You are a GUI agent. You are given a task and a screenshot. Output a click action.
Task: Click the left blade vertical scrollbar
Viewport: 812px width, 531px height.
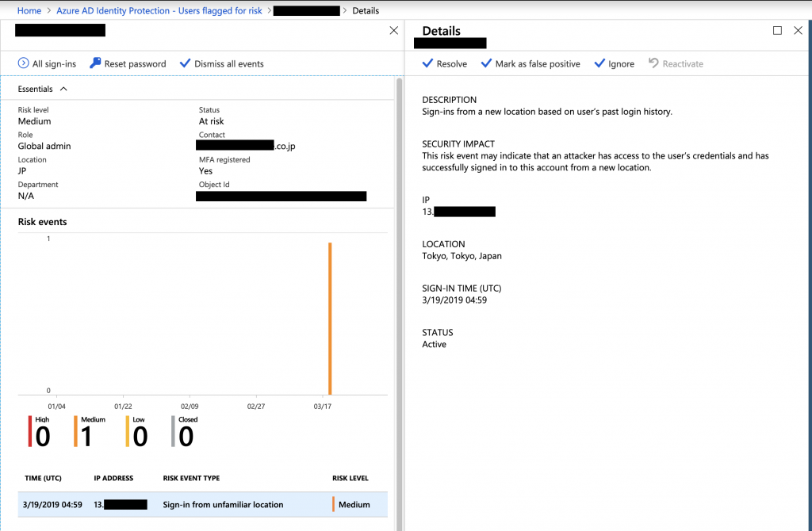tap(400, 304)
